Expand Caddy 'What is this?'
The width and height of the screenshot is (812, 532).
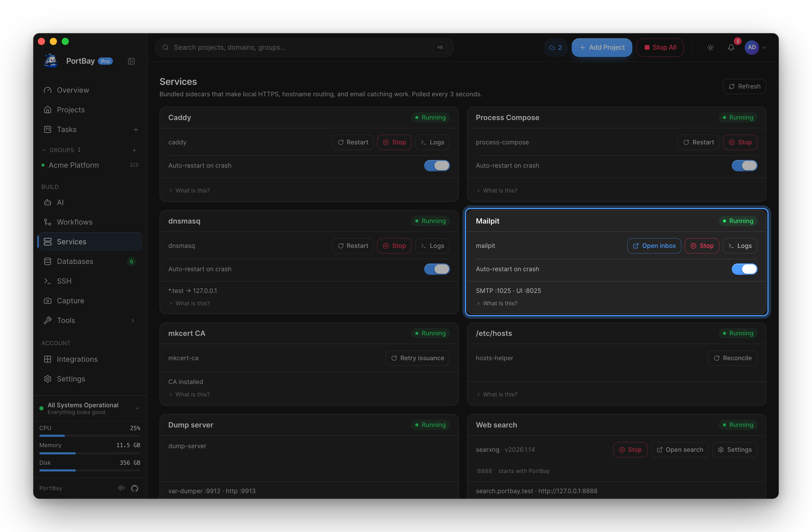pyautogui.click(x=189, y=191)
